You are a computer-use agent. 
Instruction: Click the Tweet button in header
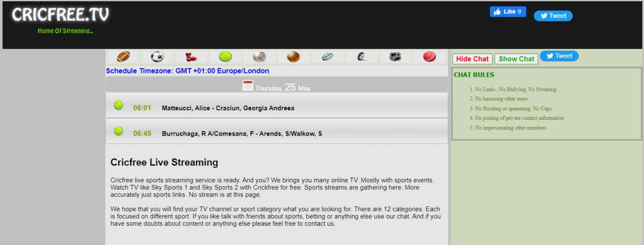[x=553, y=16]
